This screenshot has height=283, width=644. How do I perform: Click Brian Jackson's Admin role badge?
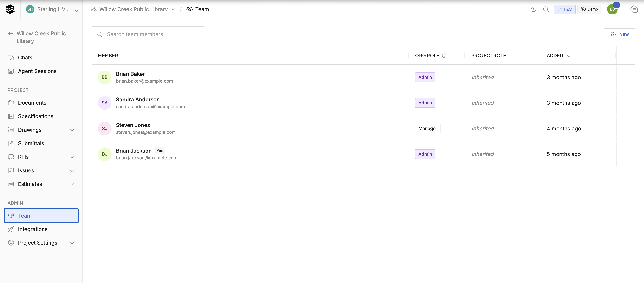click(x=425, y=154)
